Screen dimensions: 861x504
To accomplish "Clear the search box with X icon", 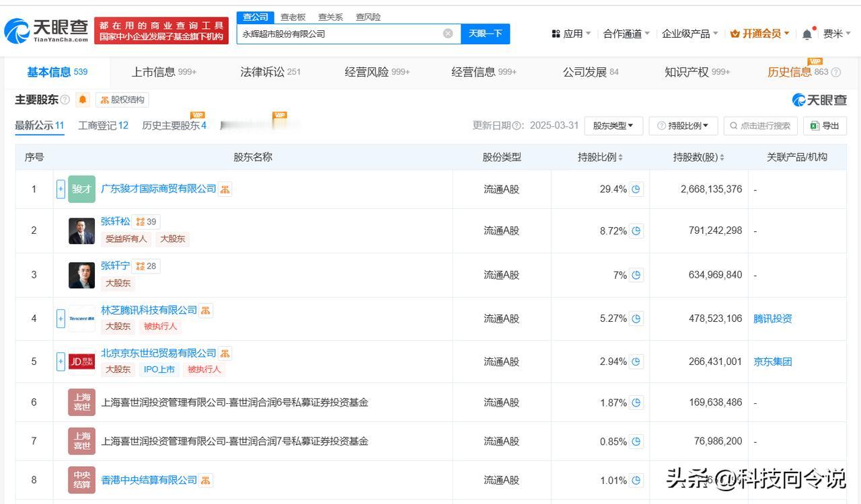I will [x=448, y=34].
